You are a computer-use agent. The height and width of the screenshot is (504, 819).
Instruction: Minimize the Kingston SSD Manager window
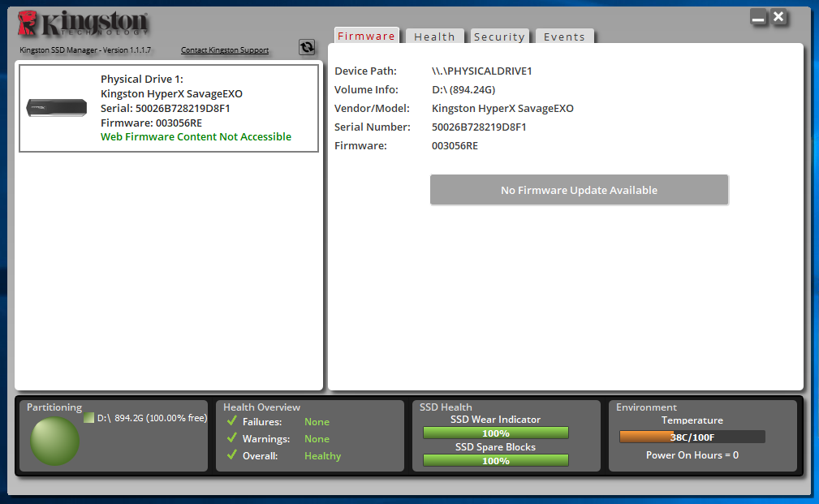pyautogui.click(x=758, y=17)
